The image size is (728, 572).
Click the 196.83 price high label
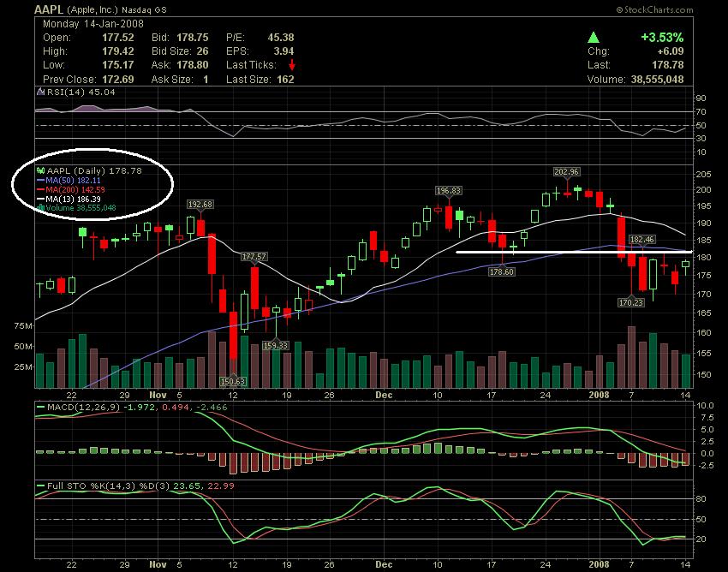click(x=449, y=190)
